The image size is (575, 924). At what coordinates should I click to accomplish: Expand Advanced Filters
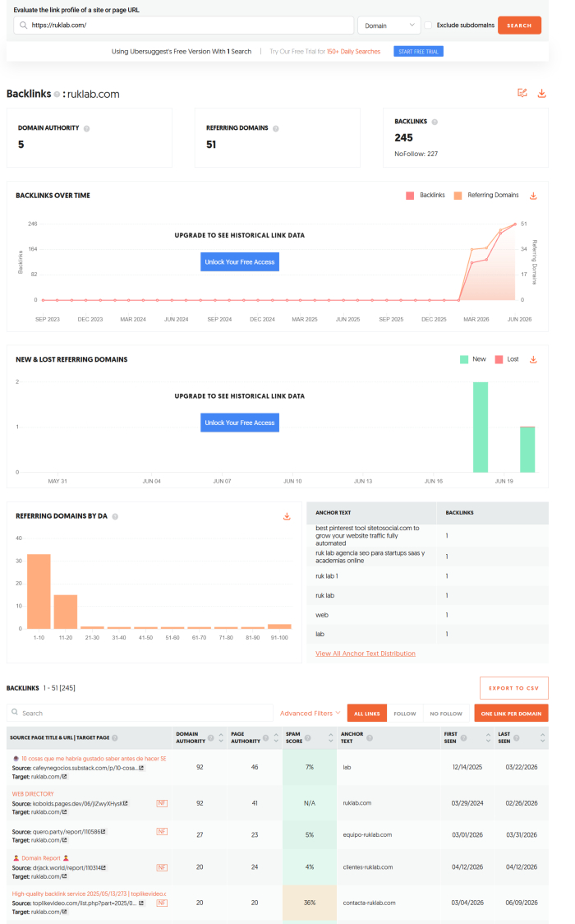pos(310,713)
